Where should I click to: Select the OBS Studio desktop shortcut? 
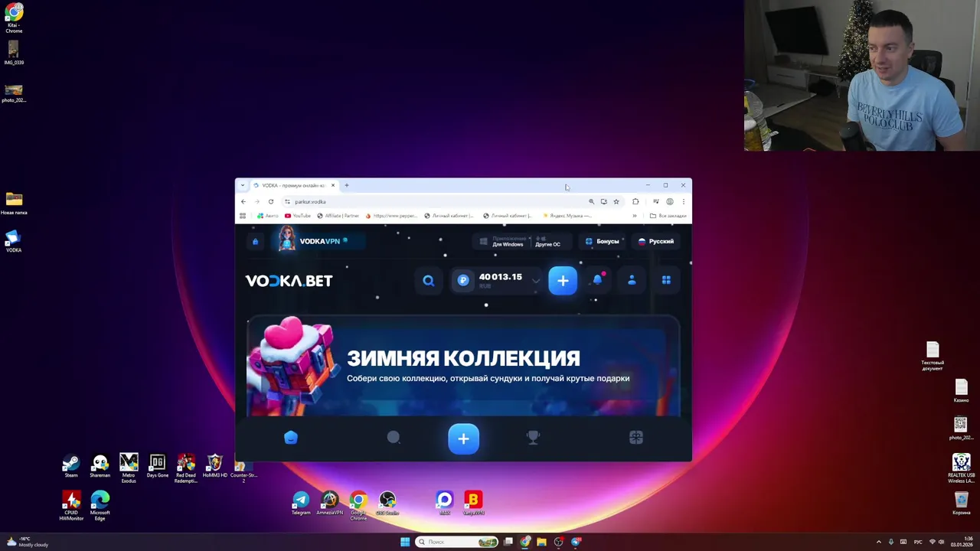(387, 504)
